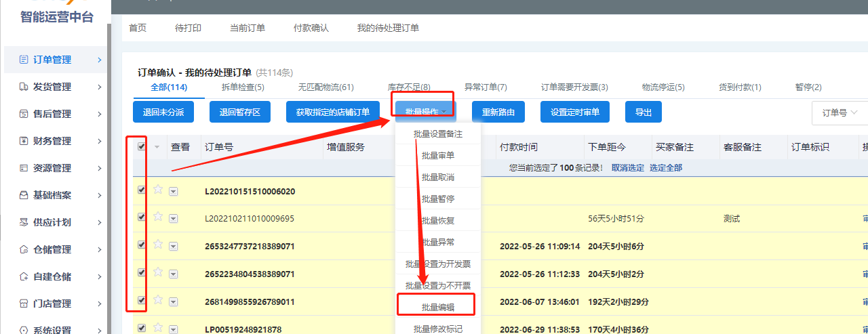Viewport: 868px width, 334px height.
Task: Select 批量取消 menu item
Action: click(438, 178)
